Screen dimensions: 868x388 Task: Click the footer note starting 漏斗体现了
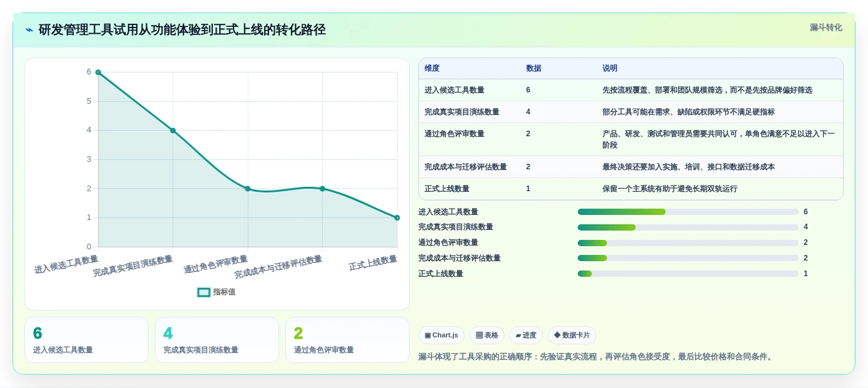[596, 357]
